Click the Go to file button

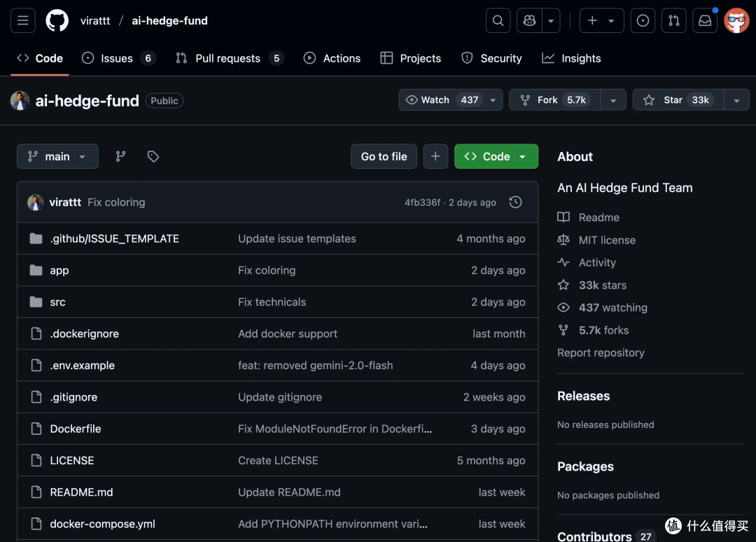(384, 156)
